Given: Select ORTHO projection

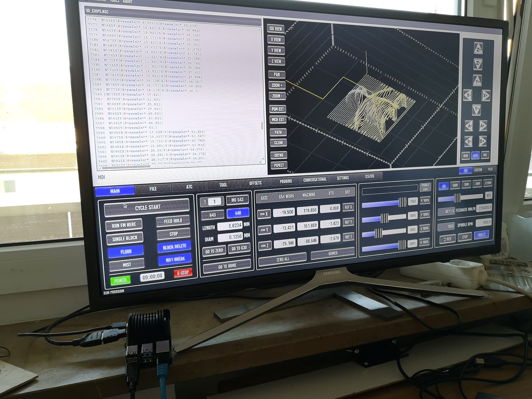Looking at the screenshot, I should [279, 155].
